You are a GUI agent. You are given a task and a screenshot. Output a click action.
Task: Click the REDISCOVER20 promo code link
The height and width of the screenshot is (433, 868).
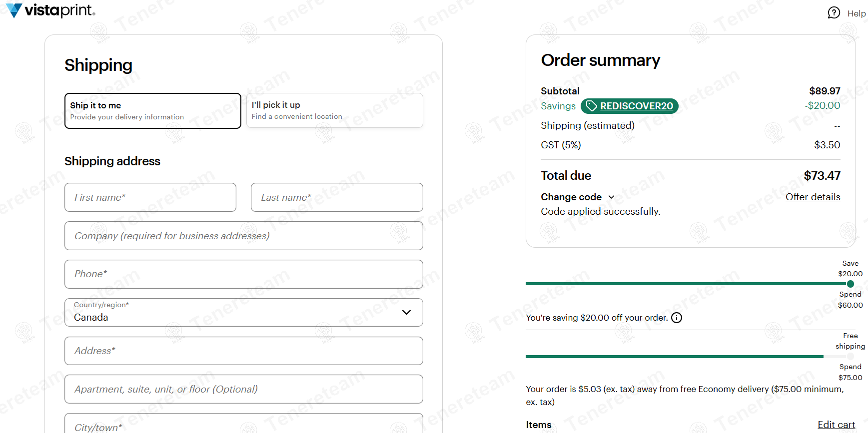point(636,106)
